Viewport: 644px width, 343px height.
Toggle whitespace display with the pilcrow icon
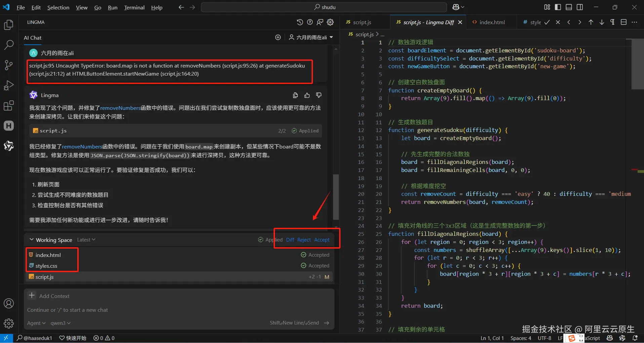(612, 22)
